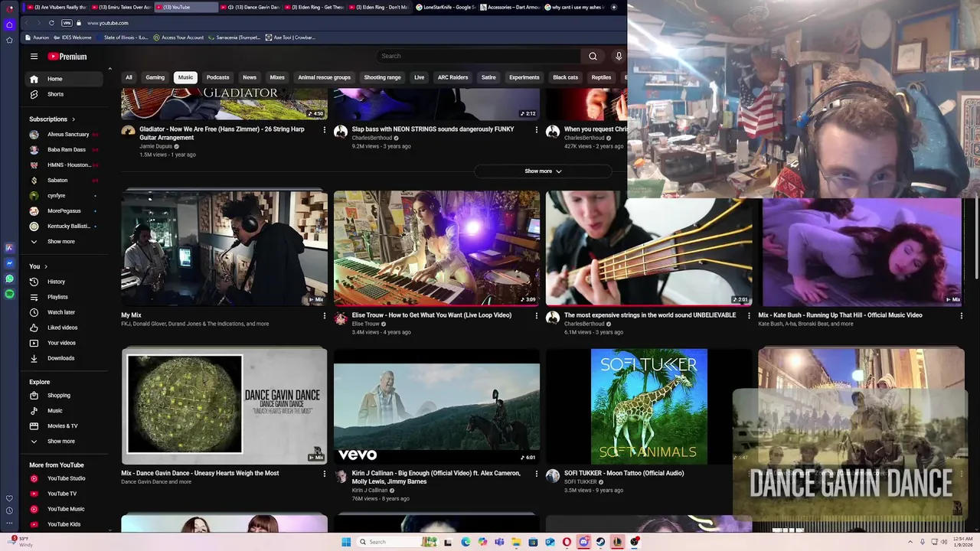Click the browser address bar URL
The width and height of the screenshot is (980, 551).
coord(108,23)
